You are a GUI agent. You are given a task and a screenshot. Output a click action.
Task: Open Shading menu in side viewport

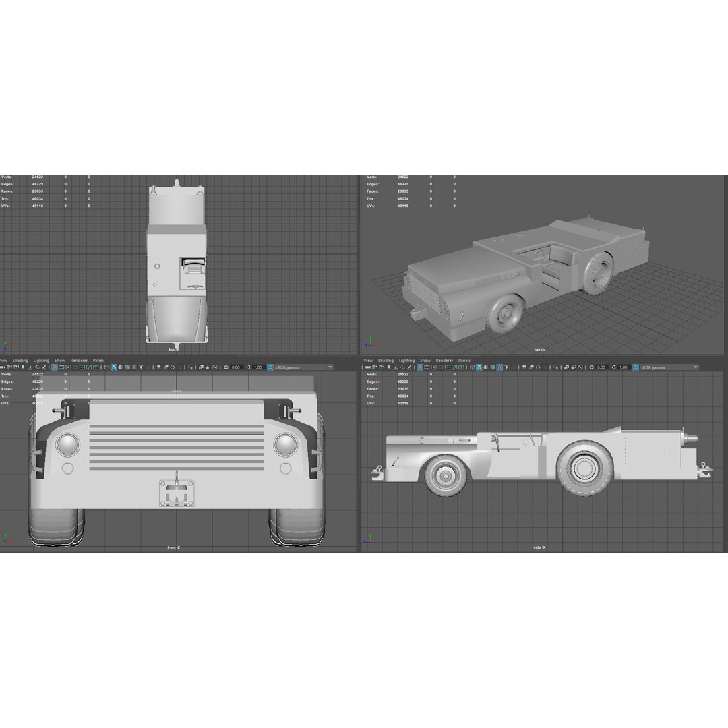tap(386, 360)
